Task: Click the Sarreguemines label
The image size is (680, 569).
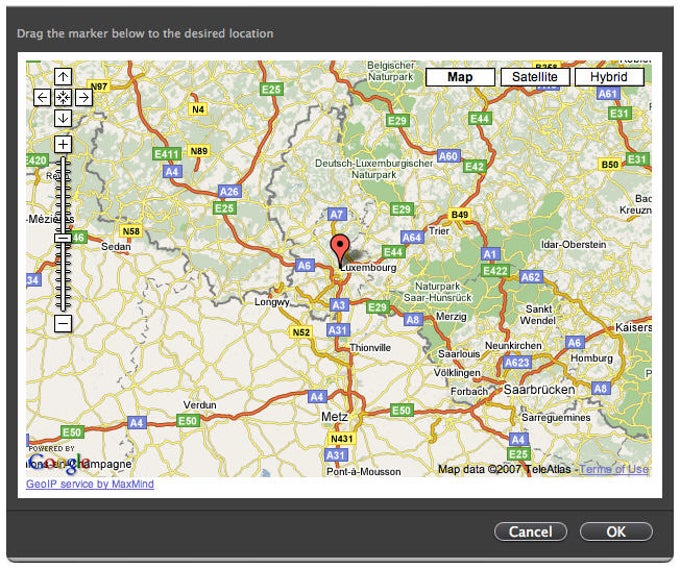Action: [556, 418]
